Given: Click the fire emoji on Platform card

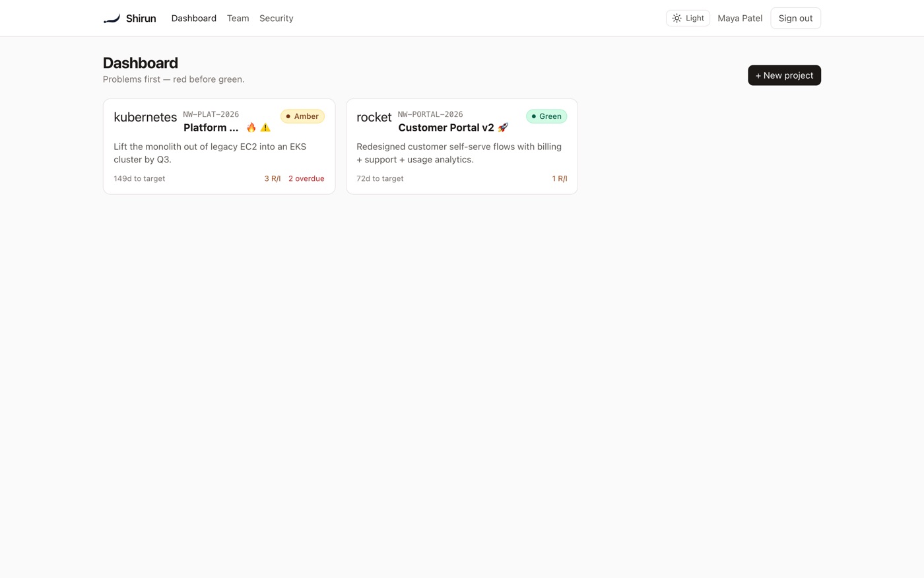Looking at the screenshot, I should [251, 127].
